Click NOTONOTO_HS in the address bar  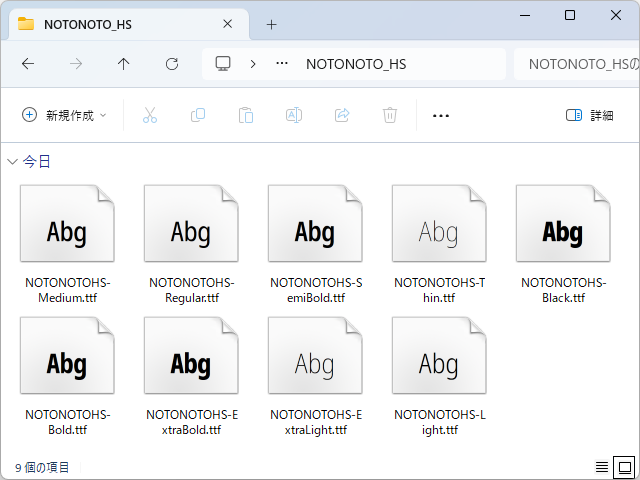[356, 64]
